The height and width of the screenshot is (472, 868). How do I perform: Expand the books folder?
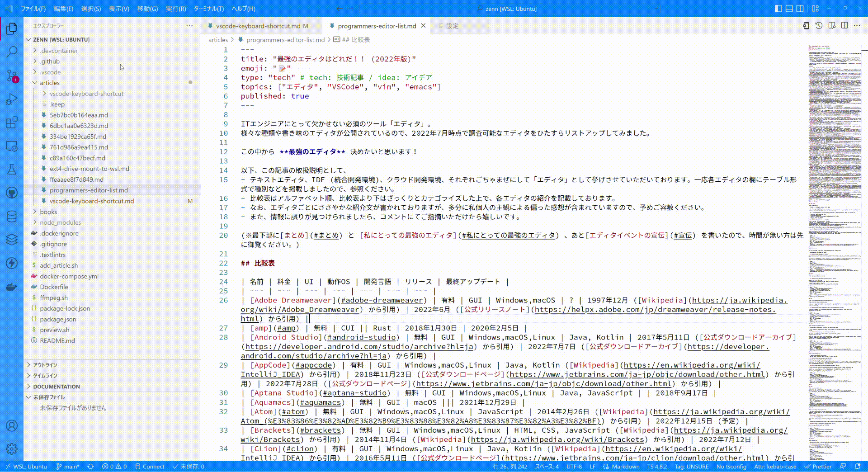[x=48, y=212]
